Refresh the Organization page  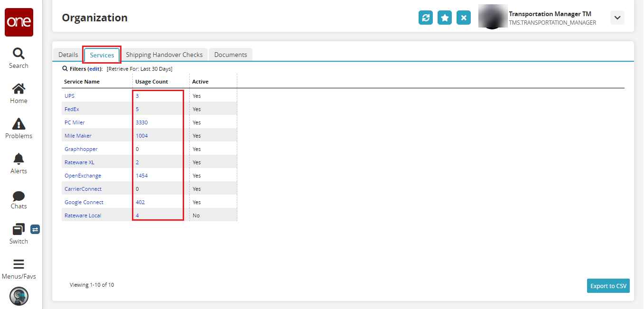[x=426, y=18]
